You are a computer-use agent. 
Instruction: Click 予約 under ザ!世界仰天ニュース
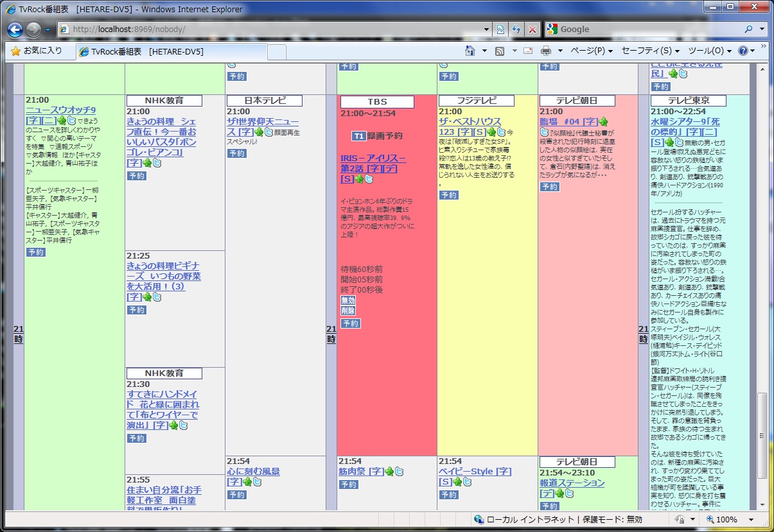click(237, 153)
